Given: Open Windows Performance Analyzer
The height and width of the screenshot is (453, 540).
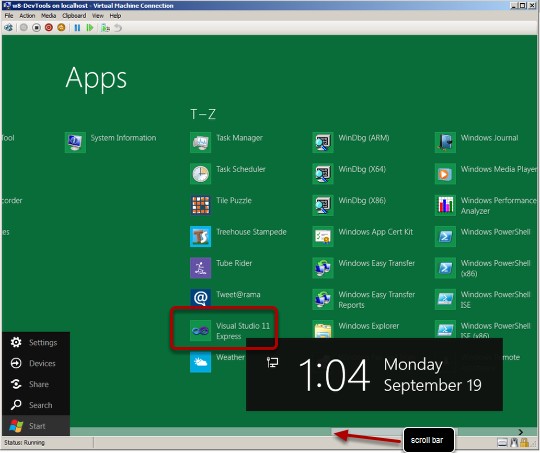Looking at the screenshot, I should tap(486, 205).
